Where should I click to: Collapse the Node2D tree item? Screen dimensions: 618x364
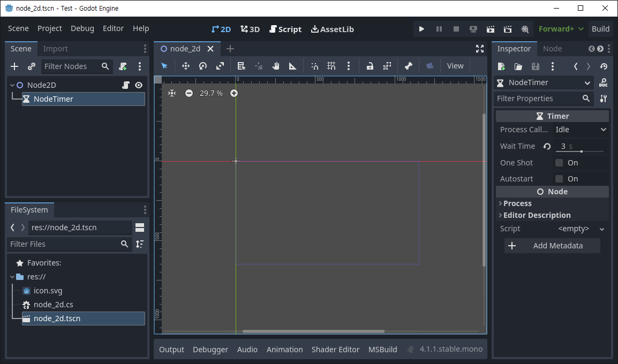[x=12, y=85]
